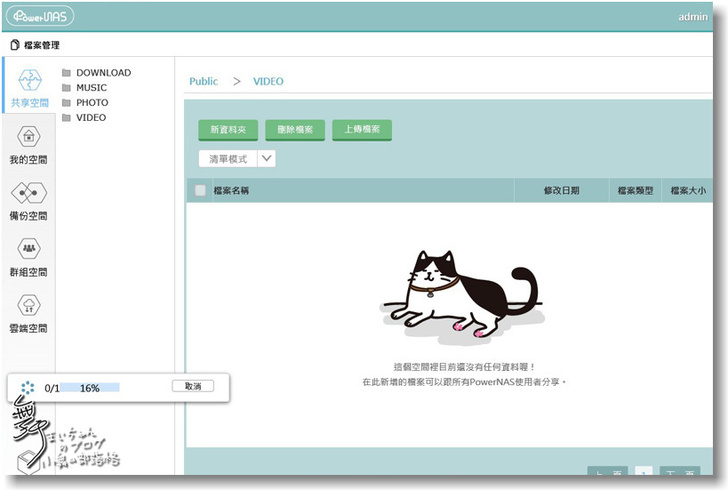Click the DOWNLOAD folder icon
This screenshot has width=728, height=490.
pyautogui.click(x=66, y=73)
